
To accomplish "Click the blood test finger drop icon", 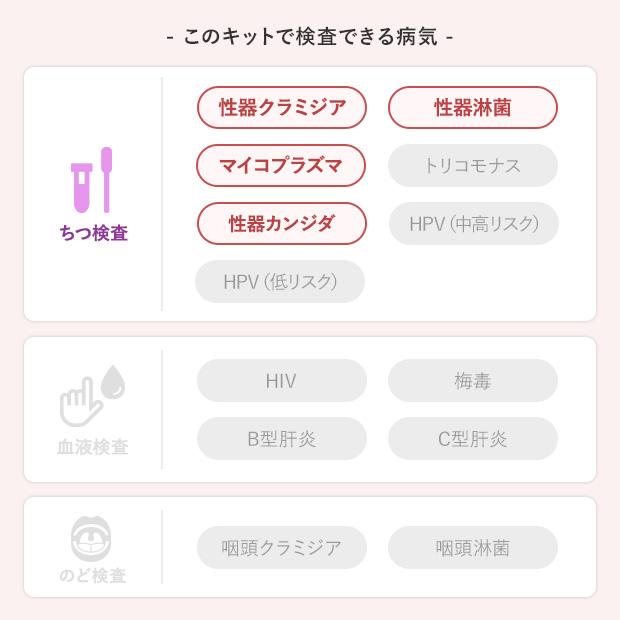I will click(x=92, y=397).
